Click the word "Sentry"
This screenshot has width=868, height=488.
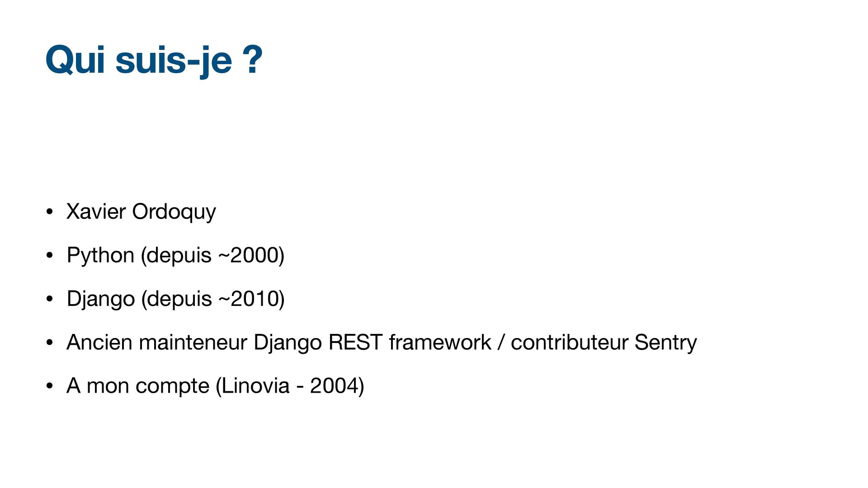(665, 342)
